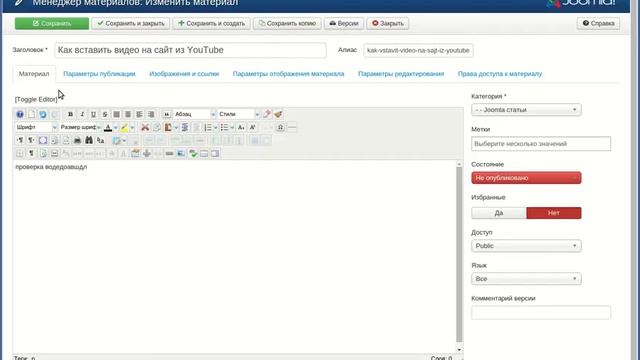640x360 pixels.
Task: Open the Абзац format dropdown
Action: point(194,114)
